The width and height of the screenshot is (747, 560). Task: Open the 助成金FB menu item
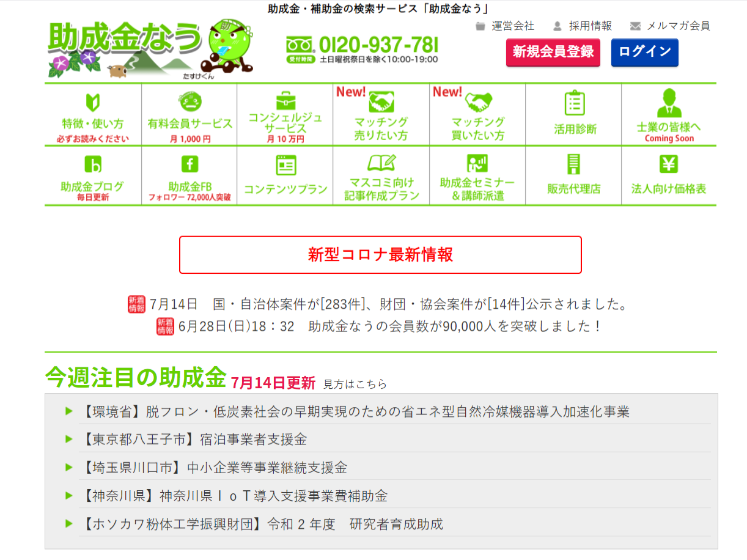(190, 175)
